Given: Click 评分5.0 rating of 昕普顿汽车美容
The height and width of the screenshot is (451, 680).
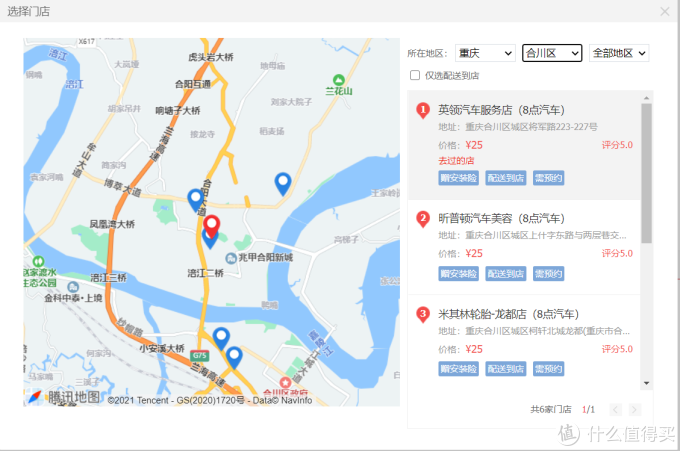Looking at the screenshot, I should (x=617, y=254).
